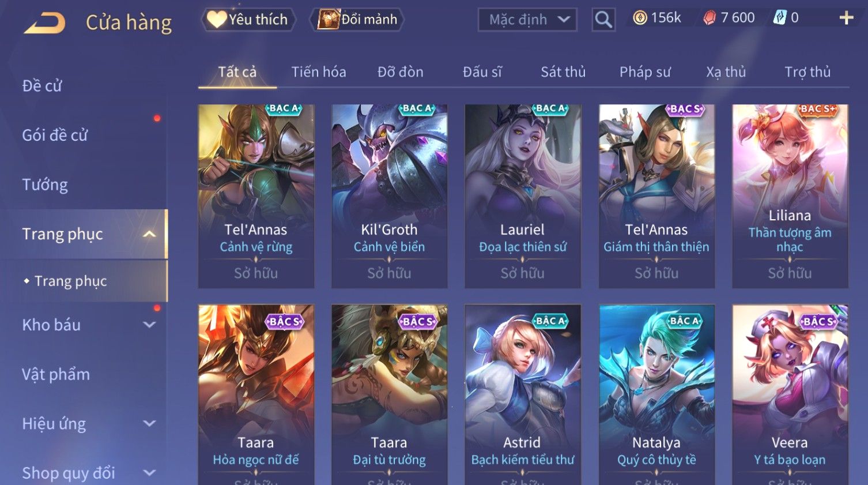Select Liliana Thần tượng âm nhạc skin
Viewport: 868px width, 485px height.
(x=790, y=196)
